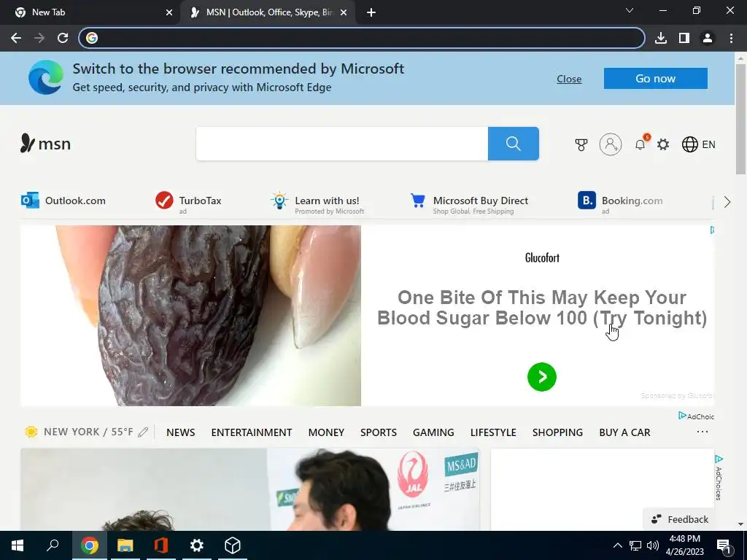Edit location with the pencil icon
Viewport: 747px width, 560px height.
[x=143, y=432]
